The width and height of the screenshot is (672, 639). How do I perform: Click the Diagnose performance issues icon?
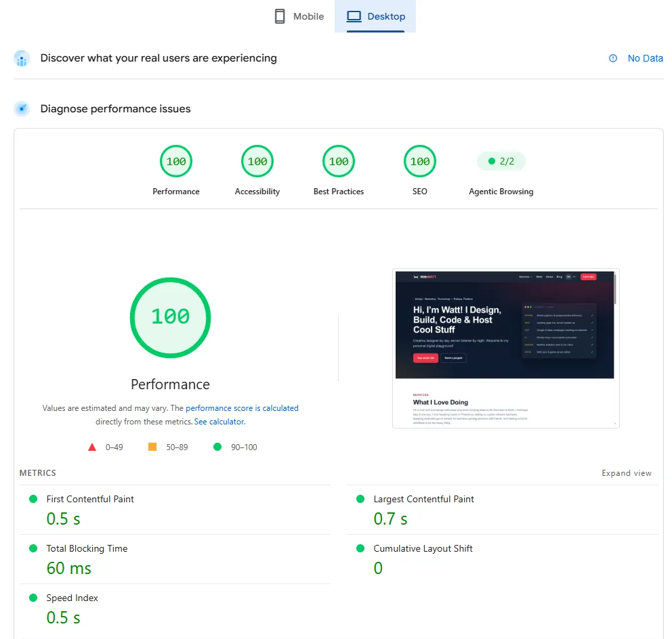click(22, 109)
